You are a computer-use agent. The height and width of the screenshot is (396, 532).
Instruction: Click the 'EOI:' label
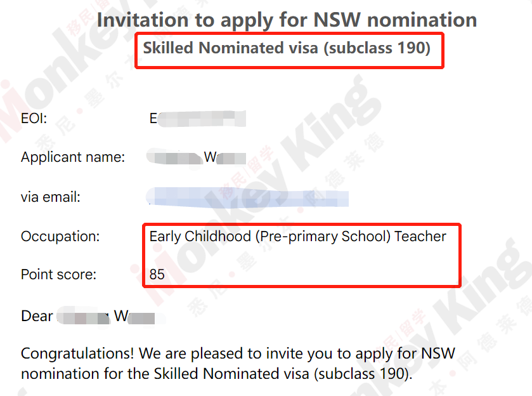click(x=34, y=119)
